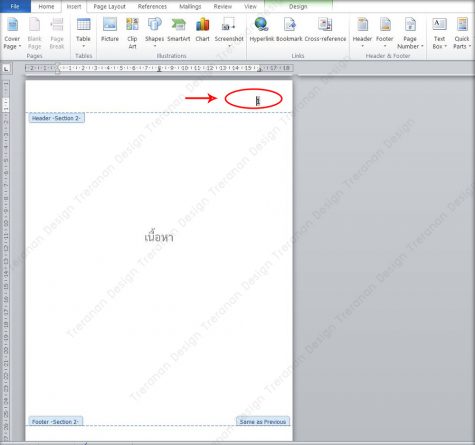
Task: Add a Hyperlink
Action: click(261, 31)
